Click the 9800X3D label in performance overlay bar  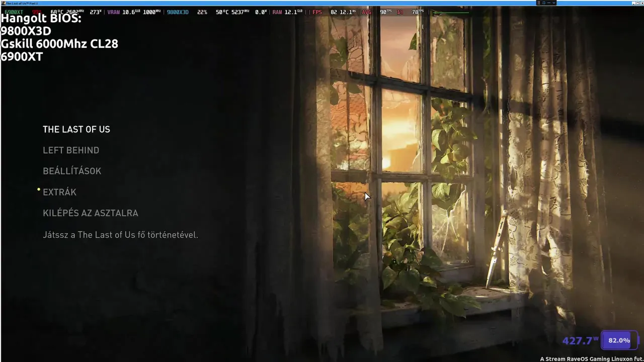point(178,12)
